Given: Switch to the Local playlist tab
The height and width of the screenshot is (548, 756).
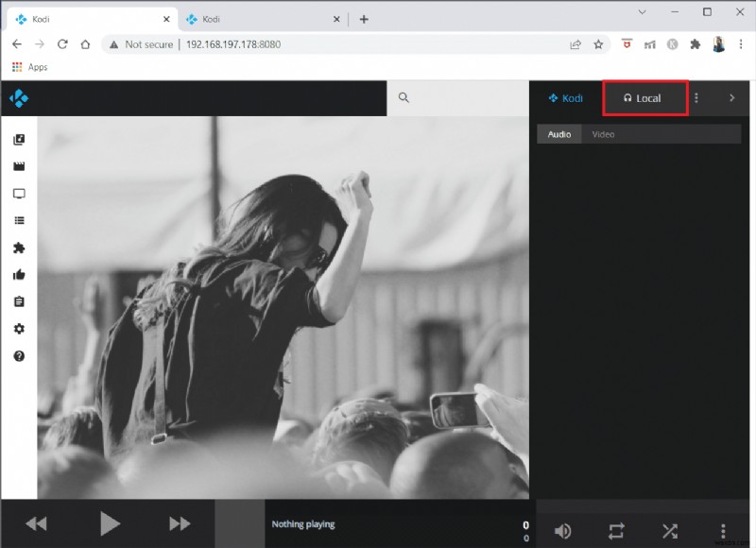Looking at the screenshot, I should point(644,97).
